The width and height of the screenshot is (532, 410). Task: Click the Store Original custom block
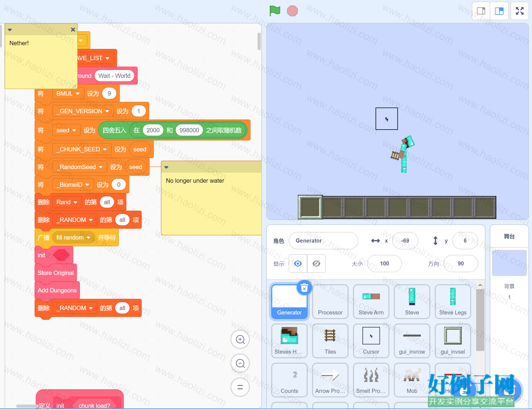click(56, 273)
